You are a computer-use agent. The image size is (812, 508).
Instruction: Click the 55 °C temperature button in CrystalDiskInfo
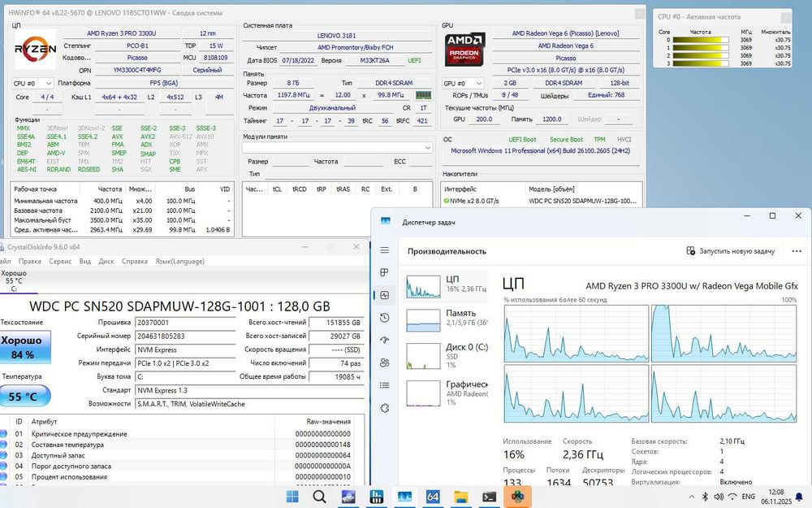pos(24,396)
